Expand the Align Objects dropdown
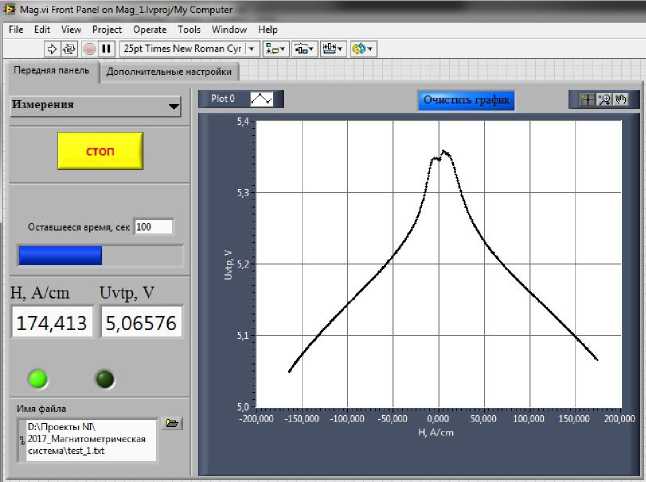The image size is (646, 482). pos(276,48)
